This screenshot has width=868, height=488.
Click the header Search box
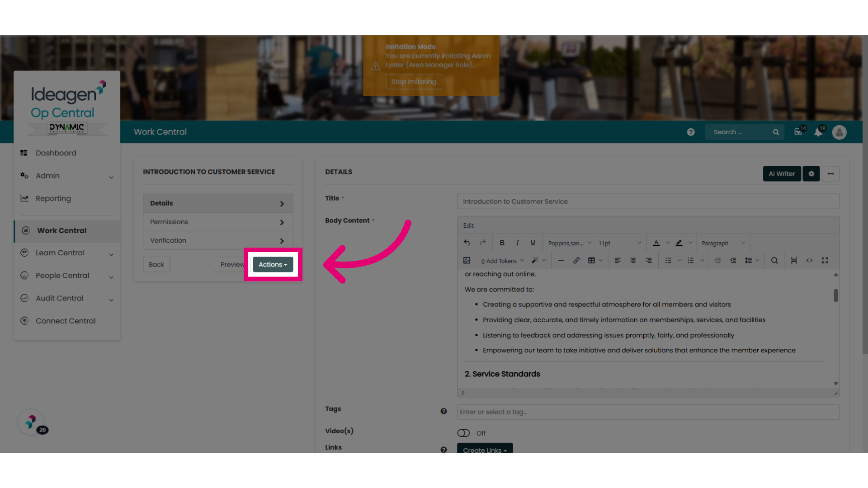744,132
